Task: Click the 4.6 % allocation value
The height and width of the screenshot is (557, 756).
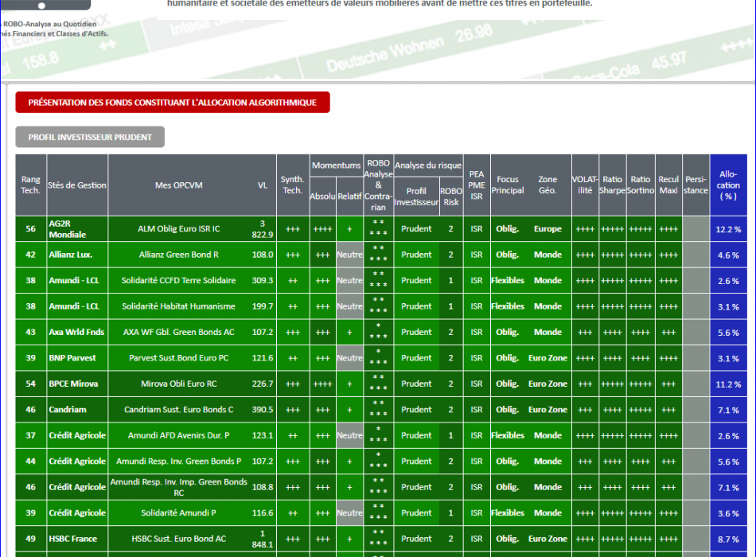Action: 728,255
